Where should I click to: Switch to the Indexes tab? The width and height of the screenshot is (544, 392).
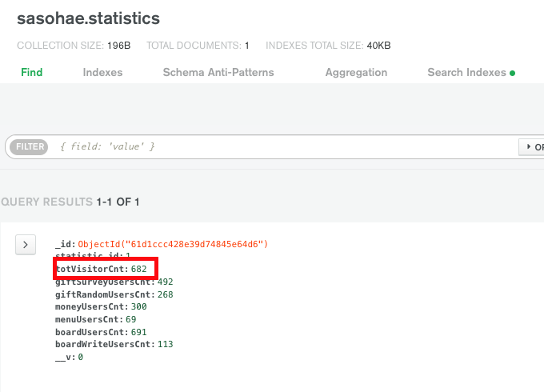102,72
